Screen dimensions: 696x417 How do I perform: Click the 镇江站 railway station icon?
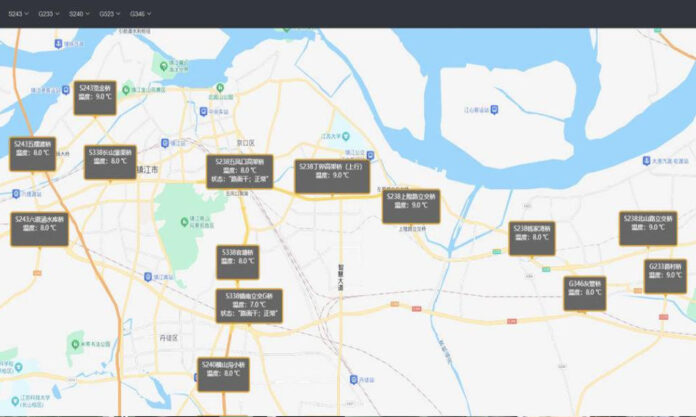click(x=165, y=143)
